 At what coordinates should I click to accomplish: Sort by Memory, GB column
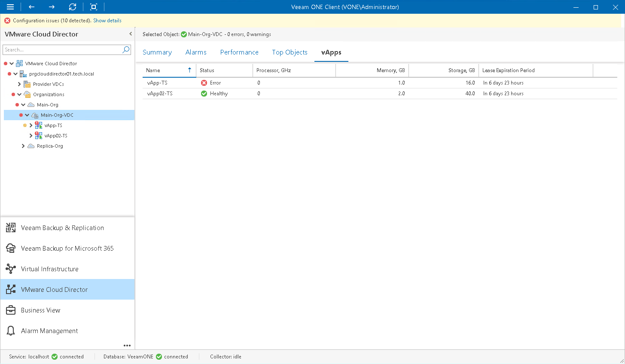[372, 70]
